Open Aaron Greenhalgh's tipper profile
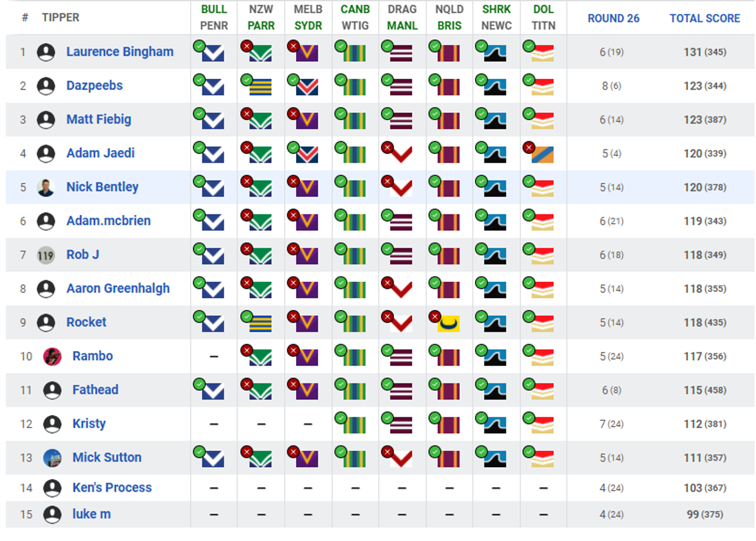This screenshot has width=756, height=541. tap(118, 289)
